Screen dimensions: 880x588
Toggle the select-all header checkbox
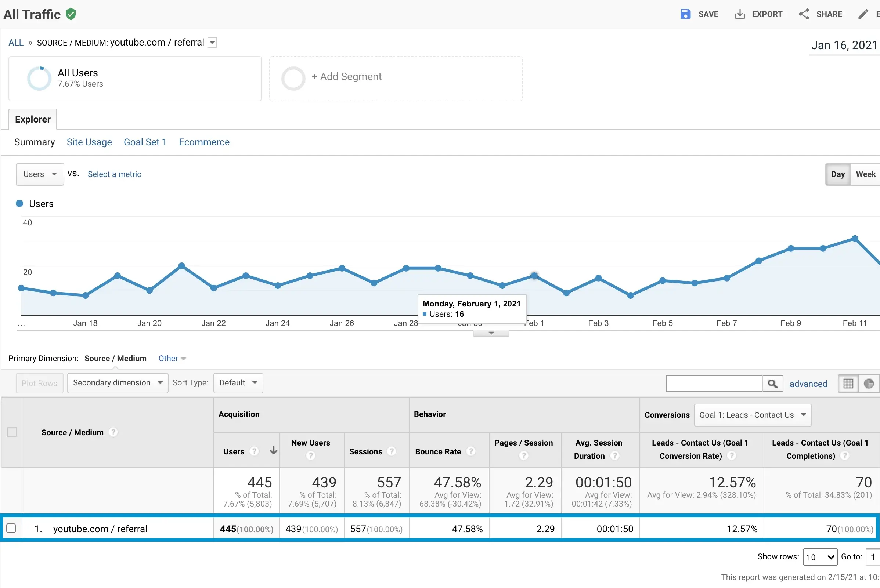point(12,432)
